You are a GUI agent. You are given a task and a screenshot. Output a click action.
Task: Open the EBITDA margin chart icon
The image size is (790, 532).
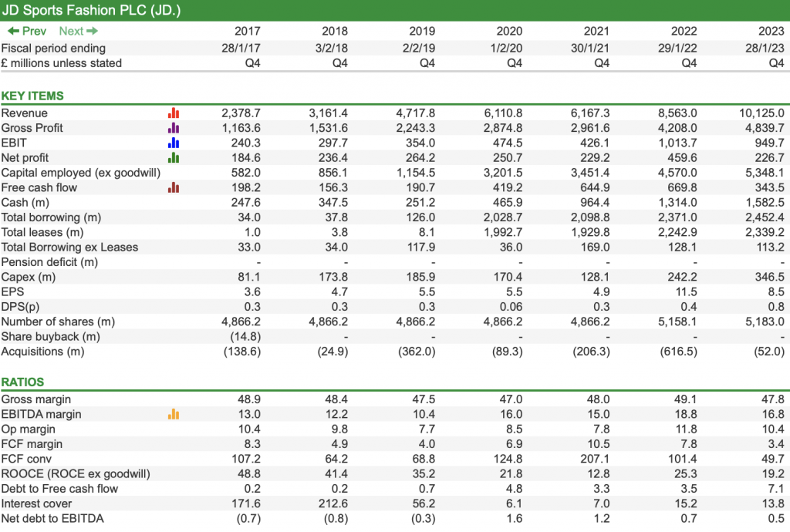coord(174,415)
